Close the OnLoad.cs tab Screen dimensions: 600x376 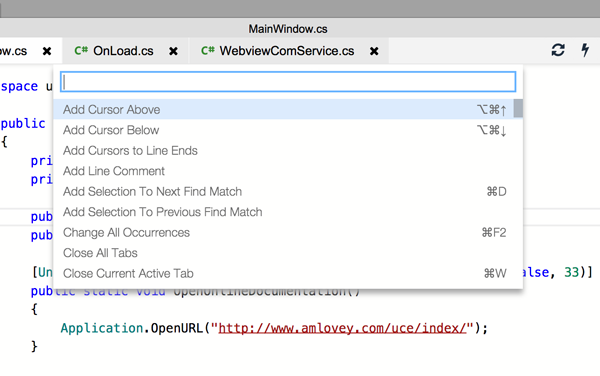coord(173,51)
